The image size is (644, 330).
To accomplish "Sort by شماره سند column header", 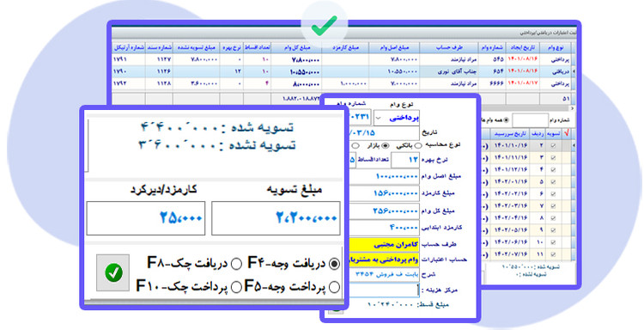I will pos(159,47).
